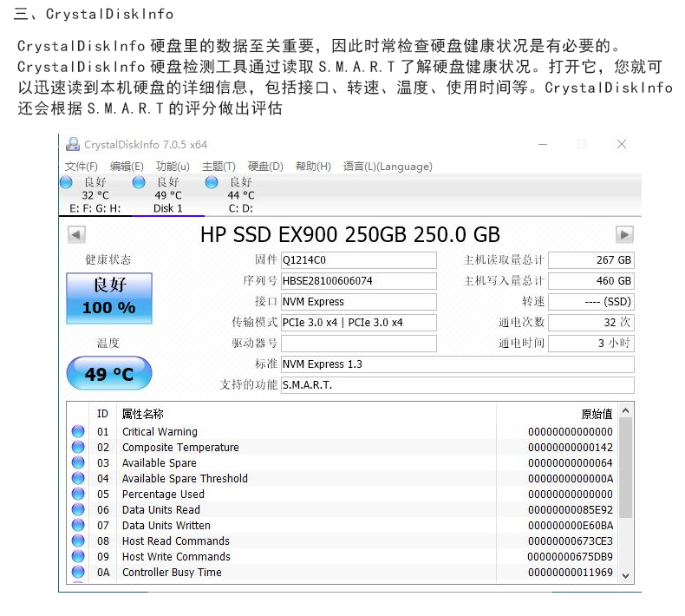The height and width of the screenshot is (616, 685).
Task: Click the 良好 100 % health status button
Action: pos(109,298)
